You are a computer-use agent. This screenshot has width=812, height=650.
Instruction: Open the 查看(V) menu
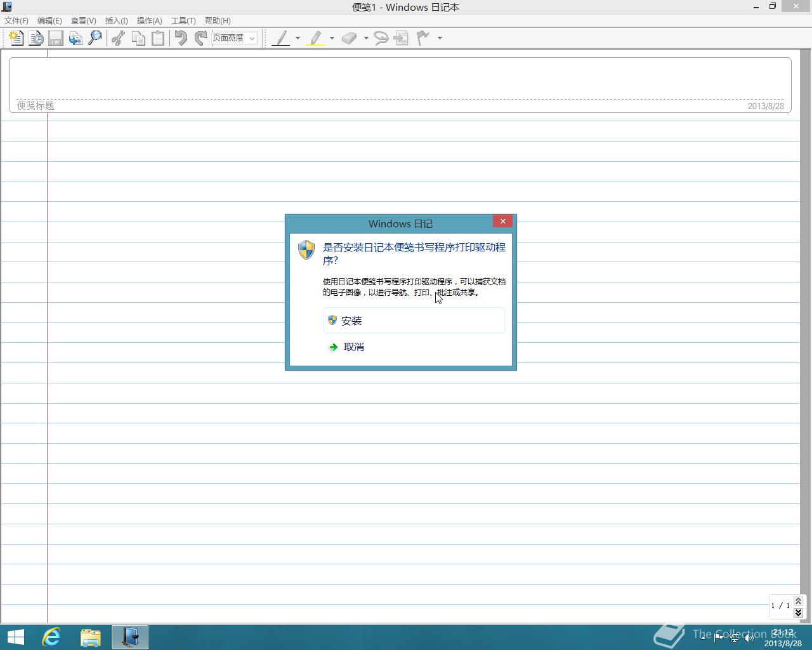(x=83, y=21)
